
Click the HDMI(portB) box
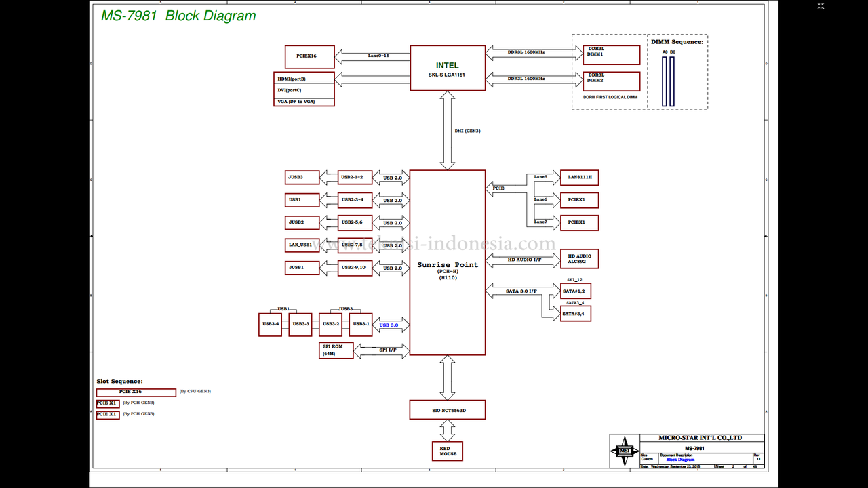click(x=304, y=78)
